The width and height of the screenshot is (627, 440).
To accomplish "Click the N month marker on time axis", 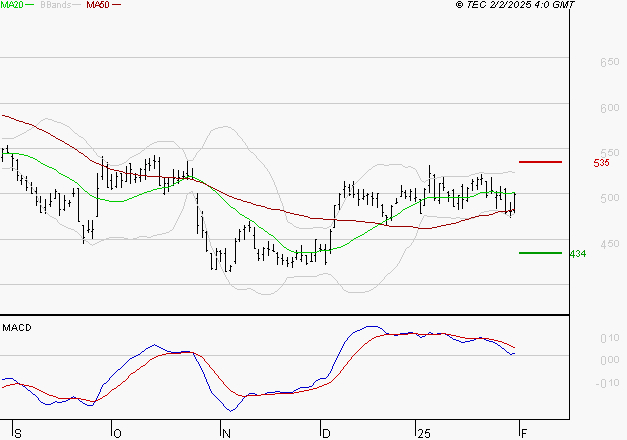I will (226, 434).
